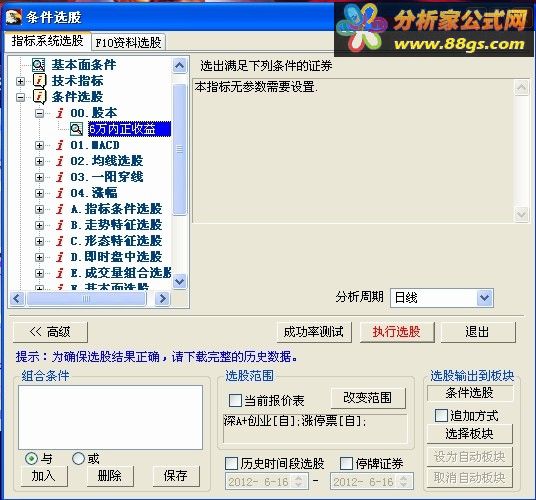Click the 选择板块 button
The height and width of the screenshot is (500, 536).
[470, 434]
